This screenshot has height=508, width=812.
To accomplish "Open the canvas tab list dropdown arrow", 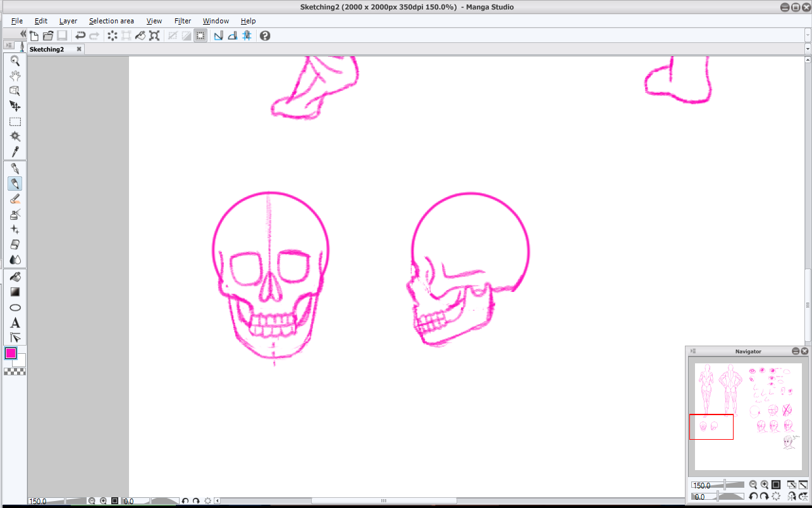I will click(808, 49).
